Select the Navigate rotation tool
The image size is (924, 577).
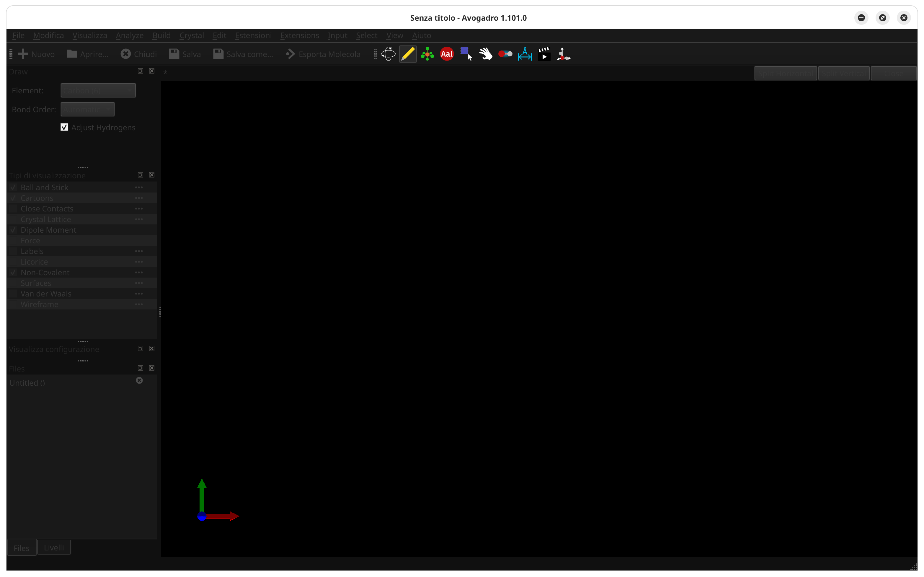click(x=388, y=54)
